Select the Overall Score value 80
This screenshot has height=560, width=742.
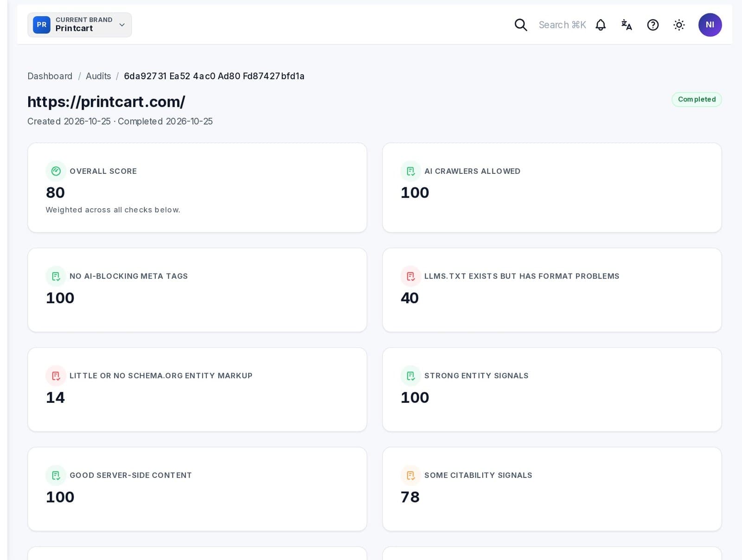tap(55, 192)
